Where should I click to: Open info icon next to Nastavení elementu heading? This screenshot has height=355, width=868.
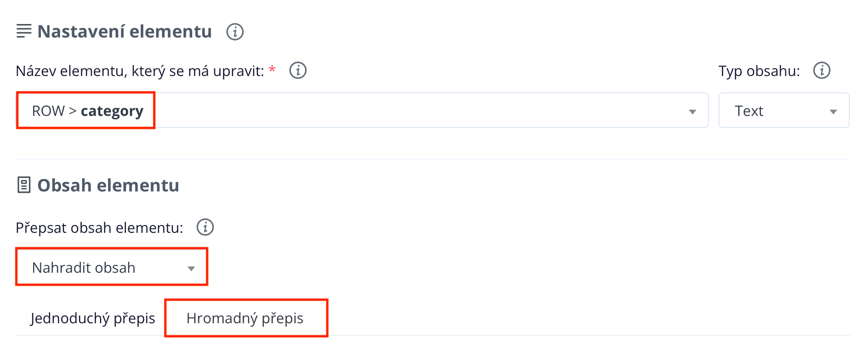[x=235, y=32]
